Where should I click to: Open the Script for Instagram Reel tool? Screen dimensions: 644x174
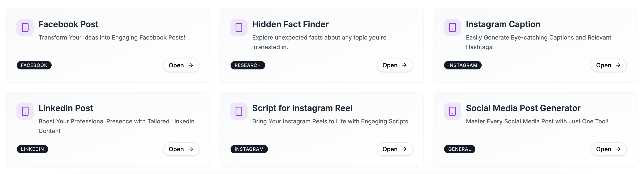click(x=395, y=149)
